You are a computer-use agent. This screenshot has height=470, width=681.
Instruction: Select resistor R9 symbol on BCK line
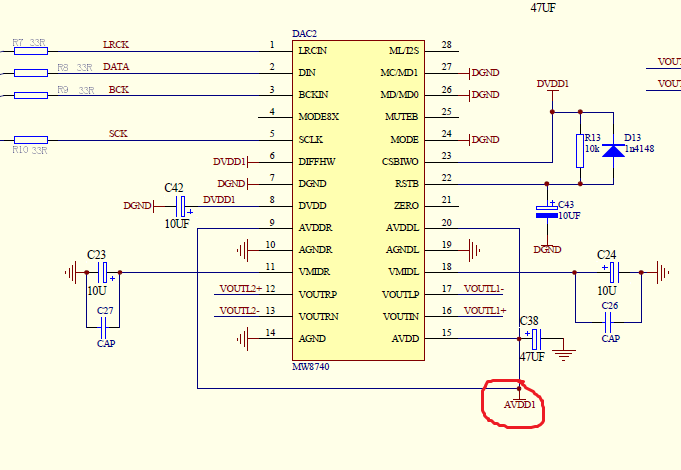click(31, 95)
